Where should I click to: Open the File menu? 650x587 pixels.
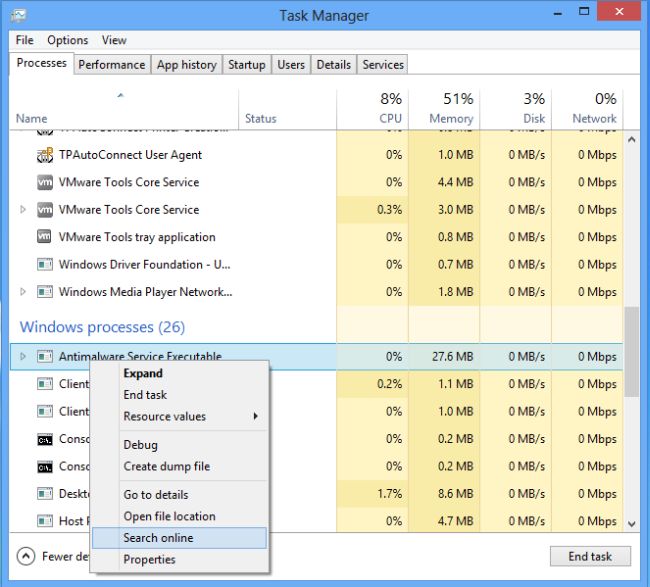click(24, 40)
